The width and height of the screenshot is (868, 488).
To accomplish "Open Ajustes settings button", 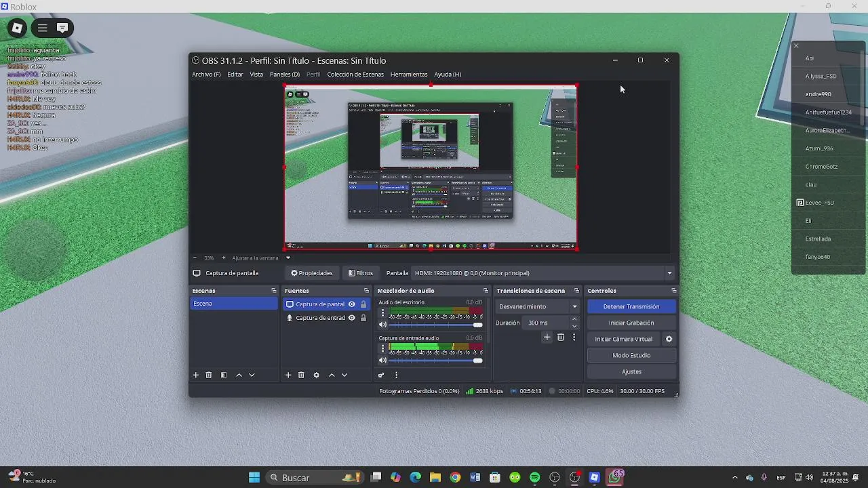I will click(631, 371).
